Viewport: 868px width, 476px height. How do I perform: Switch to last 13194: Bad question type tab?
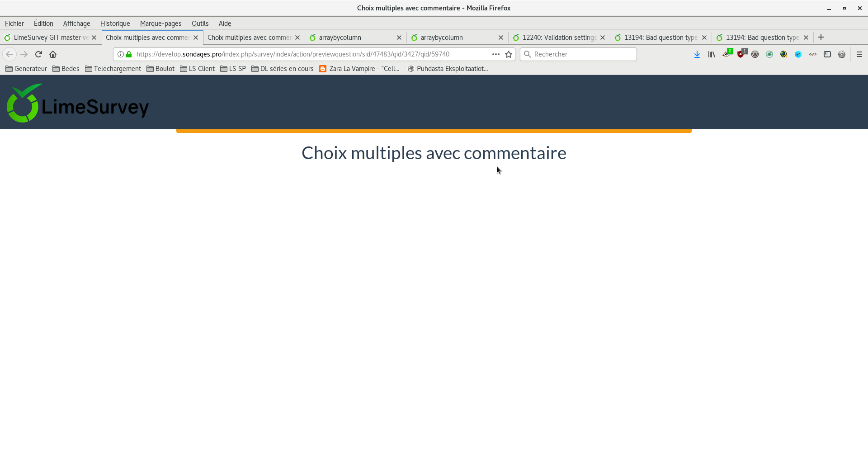[x=762, y=38]
